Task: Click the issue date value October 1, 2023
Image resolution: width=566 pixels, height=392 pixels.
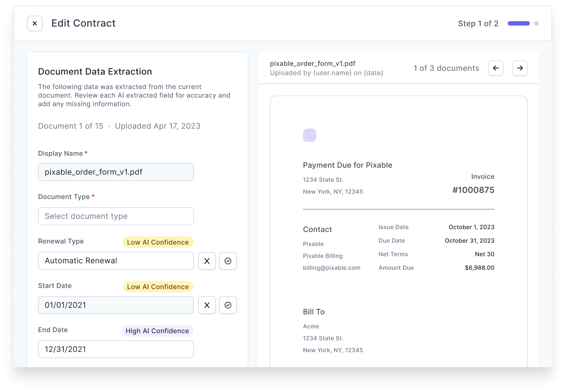Action: tap(472, 227)
